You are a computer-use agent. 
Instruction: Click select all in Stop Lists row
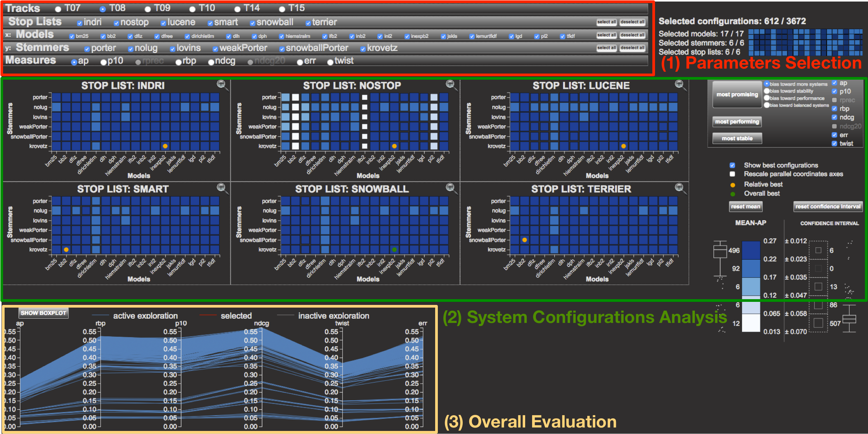coord(607,22)
